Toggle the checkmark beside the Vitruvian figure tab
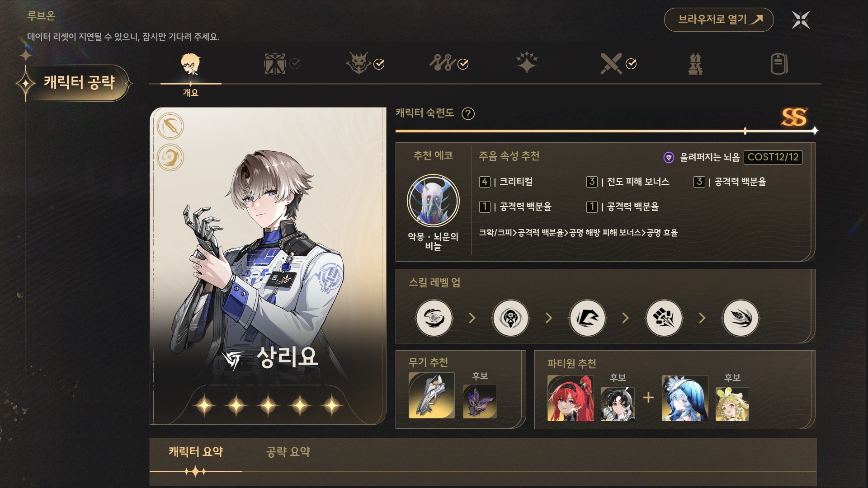The height and width of the screenshot is (488, 868). (x=295, y=64)
